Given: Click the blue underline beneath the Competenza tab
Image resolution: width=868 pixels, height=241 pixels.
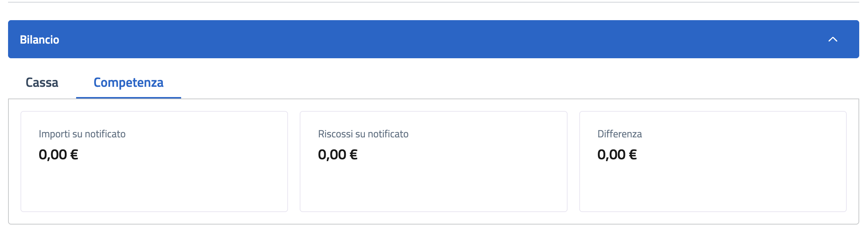Looking at the screenshot, I should pyautogui.click(x=128, y=98).
